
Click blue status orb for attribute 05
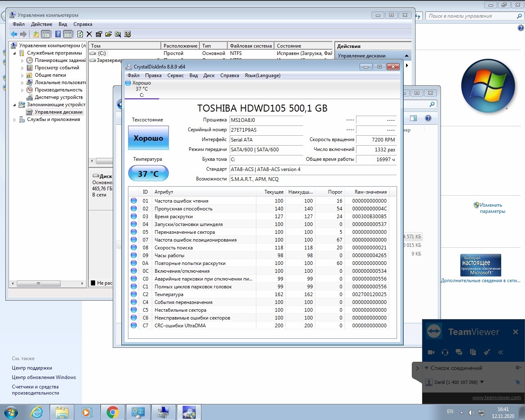(x=134, y=232)
